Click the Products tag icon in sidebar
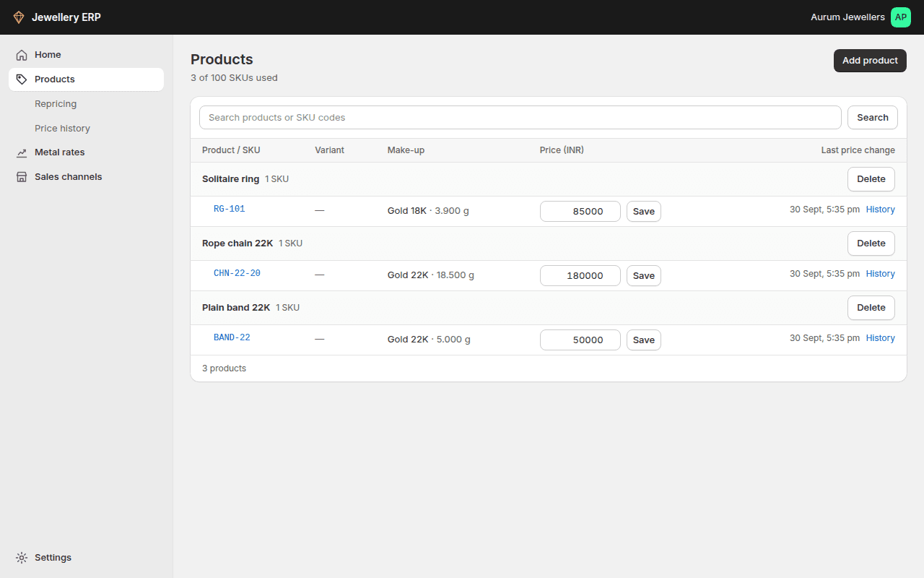This screenshot has height=578, width=924. point(22,79)
